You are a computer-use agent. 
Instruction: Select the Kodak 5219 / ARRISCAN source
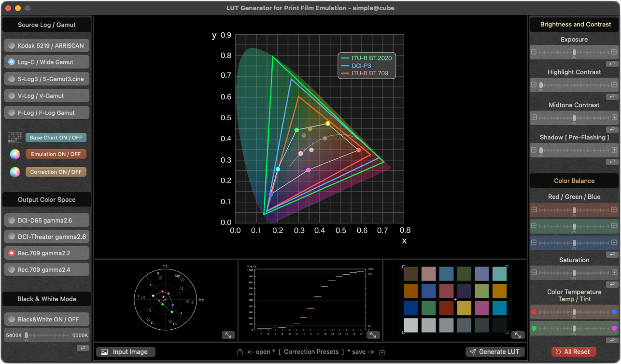click(47, 45)
